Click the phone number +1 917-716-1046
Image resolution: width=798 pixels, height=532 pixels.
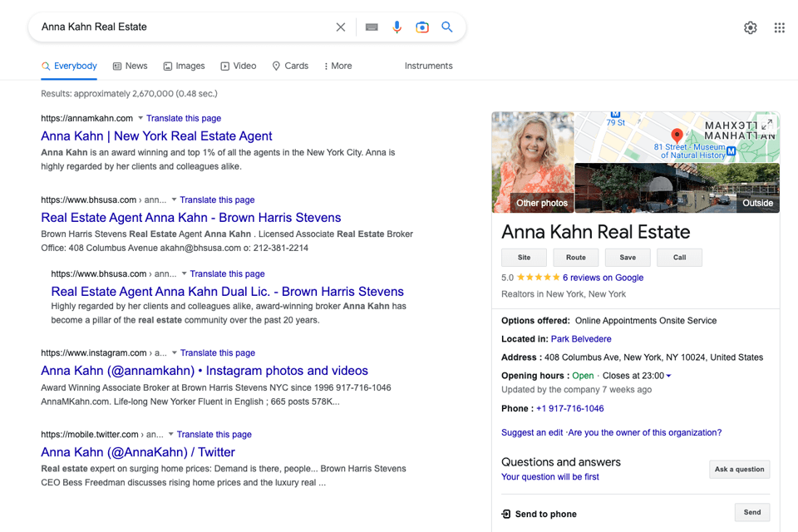pos(570,408)
